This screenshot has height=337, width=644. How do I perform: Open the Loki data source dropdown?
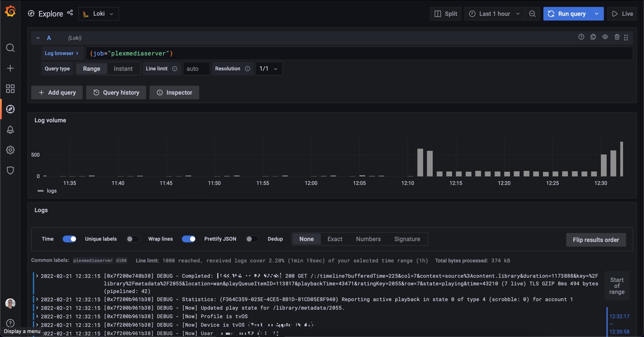(x=98, y=13)
